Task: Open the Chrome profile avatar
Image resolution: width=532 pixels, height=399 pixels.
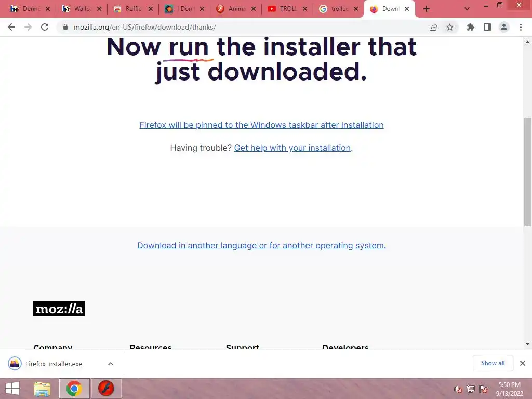Action: (504, 27)
